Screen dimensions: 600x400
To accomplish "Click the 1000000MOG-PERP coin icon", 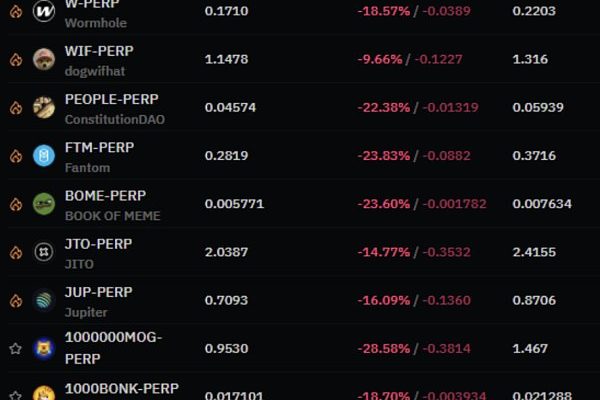I will point(44,348).
